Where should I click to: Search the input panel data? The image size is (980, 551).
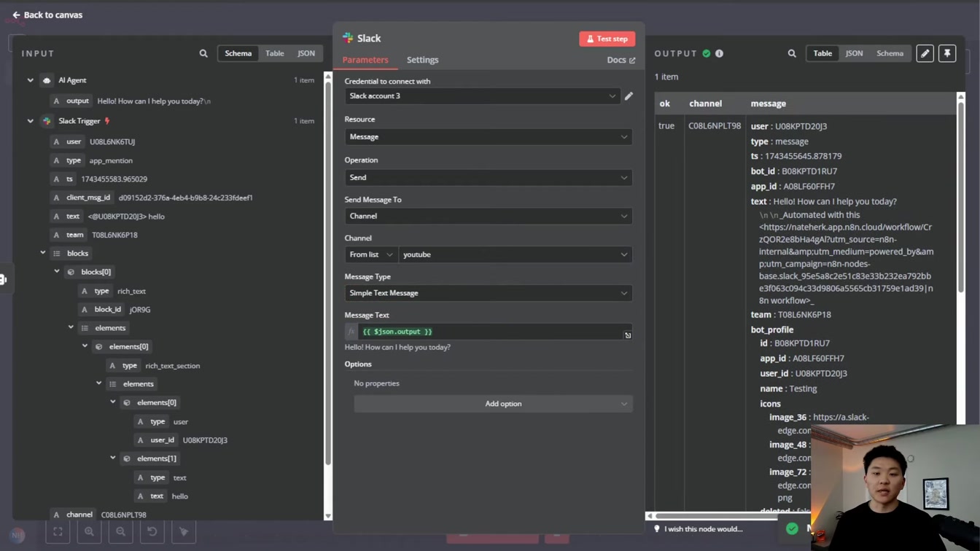click(x=203, y=53)
